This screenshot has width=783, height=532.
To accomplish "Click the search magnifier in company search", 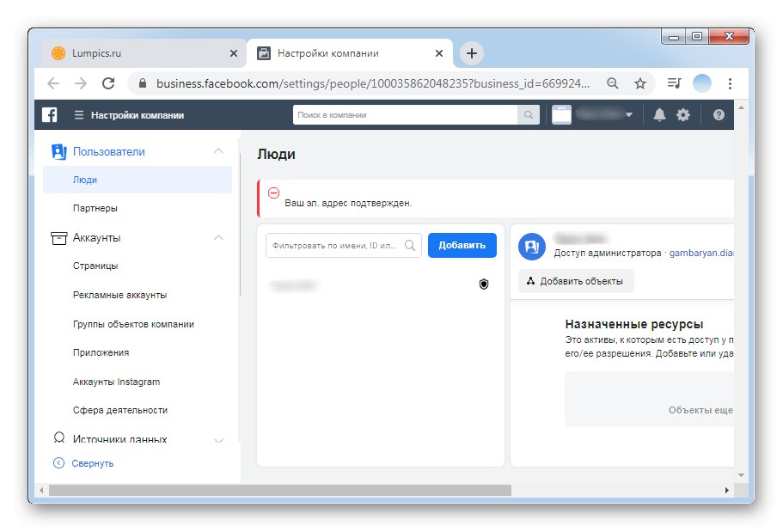I will (528, 115).
